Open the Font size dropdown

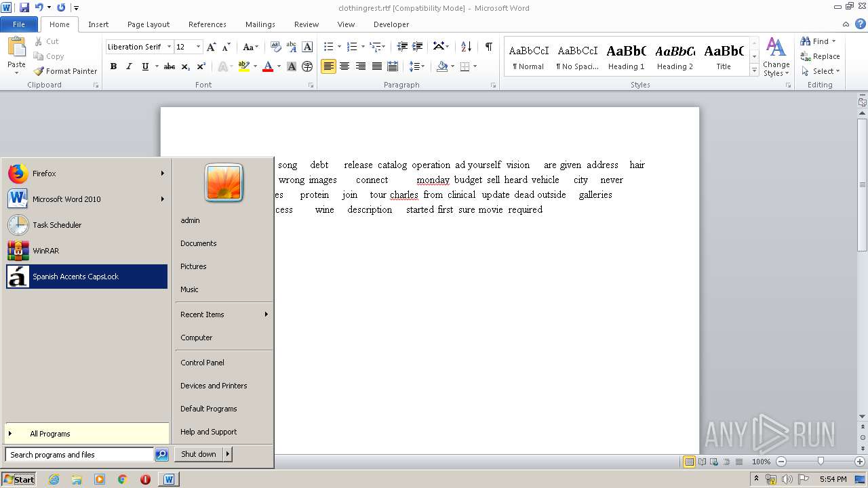198,47
